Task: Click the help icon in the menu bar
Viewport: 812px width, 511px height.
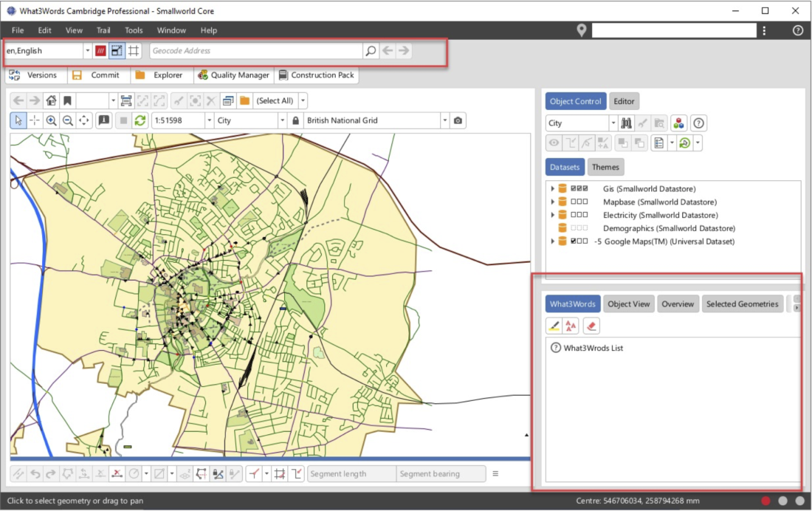Action: pyautogui.click(x=798, y=30)
